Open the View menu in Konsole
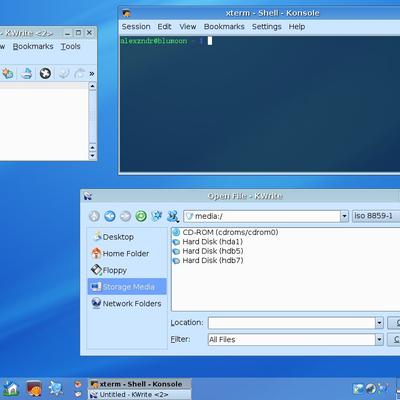Image resolution: width=400 pixels, height=400 pixels. pos(188,27)
